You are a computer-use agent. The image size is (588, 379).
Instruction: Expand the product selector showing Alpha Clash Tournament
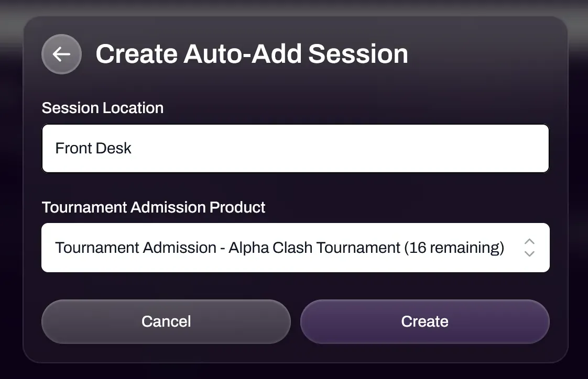[x=295, y=247]
